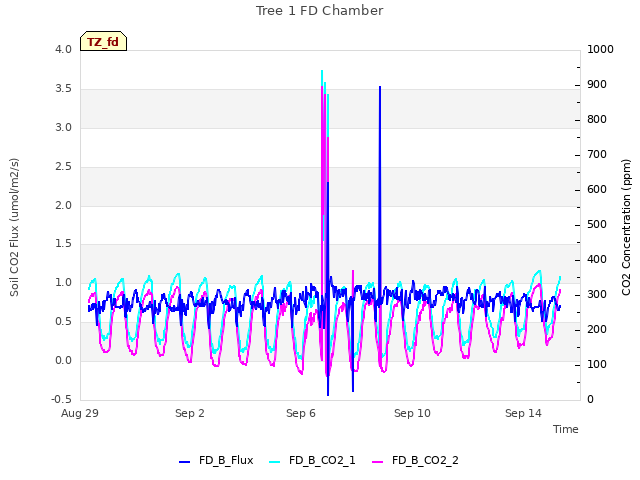Click the blue FD_B_Flux legend swatch
Image resolution: width=640 pixels, height=480 pixels.
[x=184, y=461]
